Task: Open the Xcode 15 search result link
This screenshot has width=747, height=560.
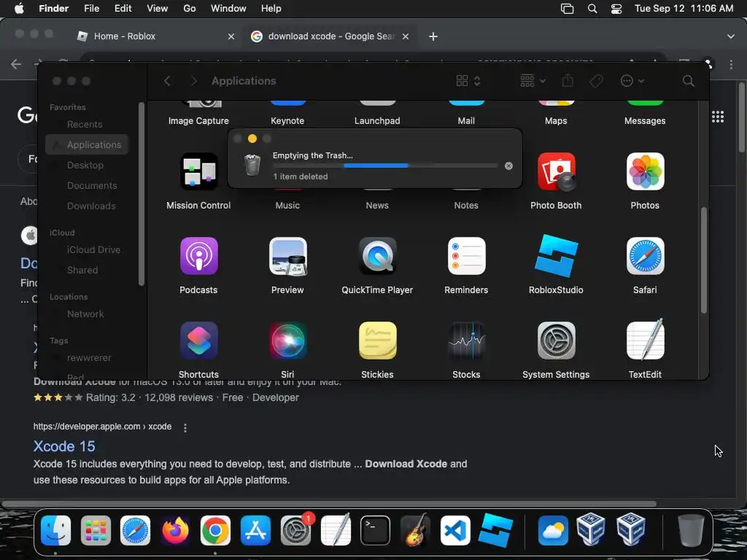Action: pos(64,446)
